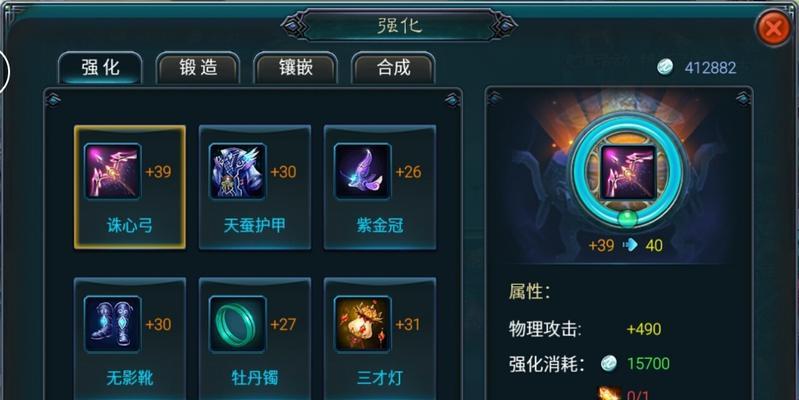The height and width of the screenshot is (400, 799).
Task: Select the 三才灯 lantern icon
Action: (362, 324)
